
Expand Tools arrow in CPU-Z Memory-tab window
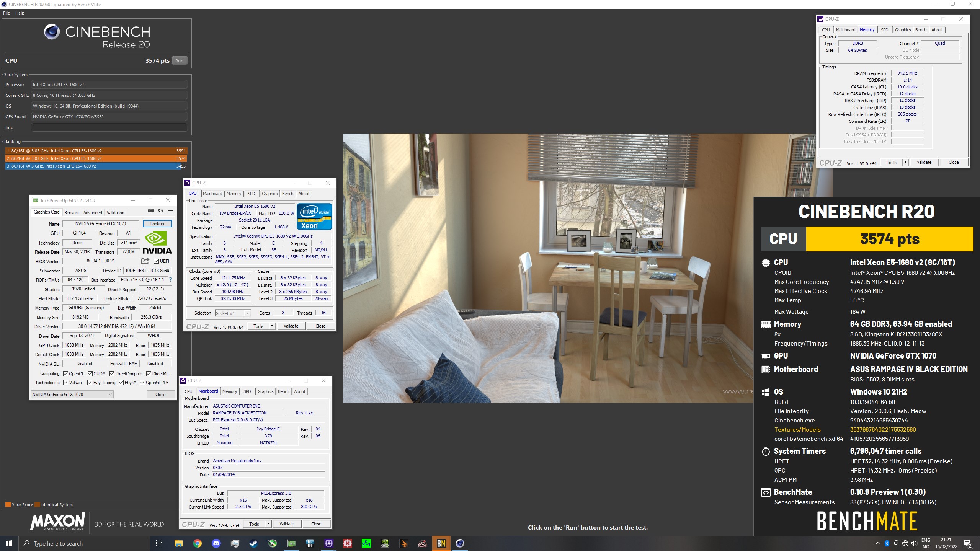tap(905, 162)
